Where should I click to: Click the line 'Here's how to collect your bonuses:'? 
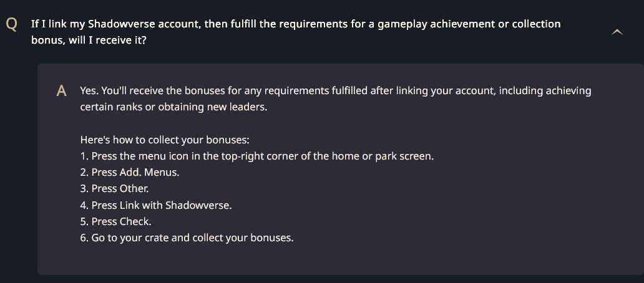(165, 140)
